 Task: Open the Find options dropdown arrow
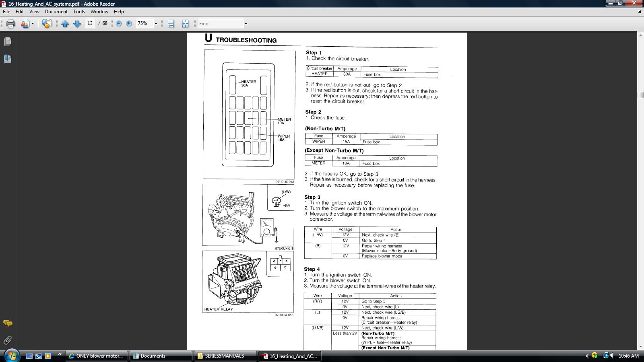pyautogui.click(x=246, y=24)
